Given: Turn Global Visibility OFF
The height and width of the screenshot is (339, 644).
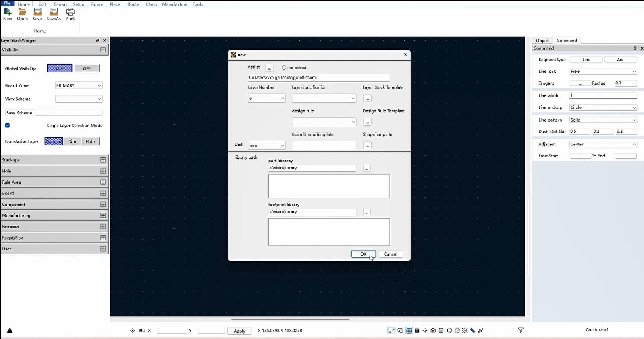Looking at the screenshot, I should (x=87, y=68).
